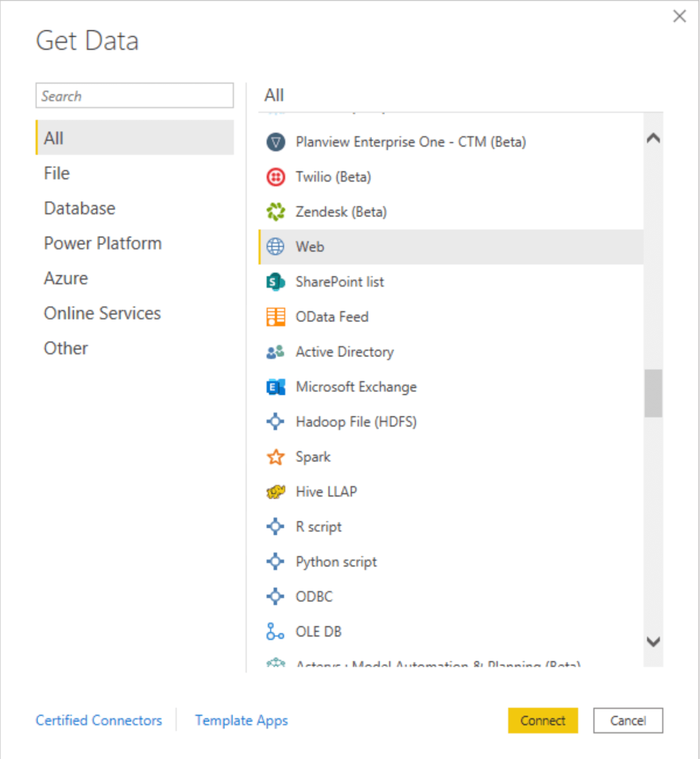Open the Online Services category
This screenshot has width=700, height=759.
102,313
